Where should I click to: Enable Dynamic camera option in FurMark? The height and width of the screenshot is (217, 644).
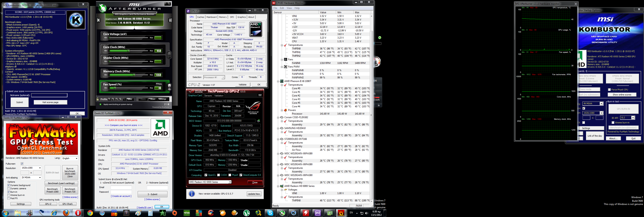tap(8, 188)
